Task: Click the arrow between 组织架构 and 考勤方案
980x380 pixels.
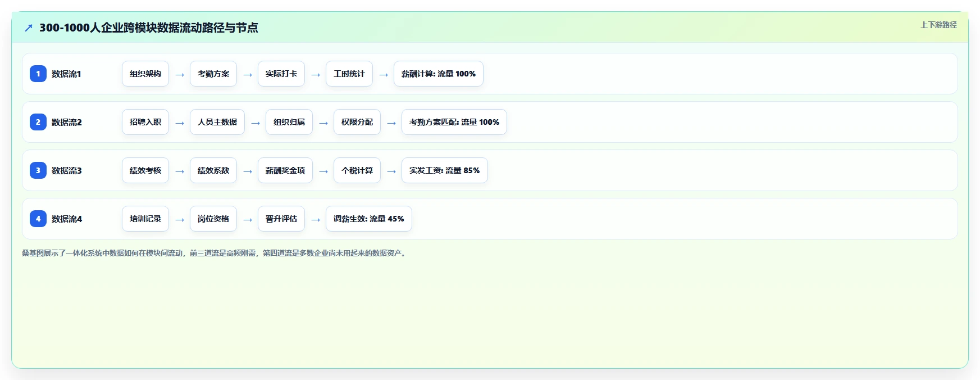Action: 180,74
